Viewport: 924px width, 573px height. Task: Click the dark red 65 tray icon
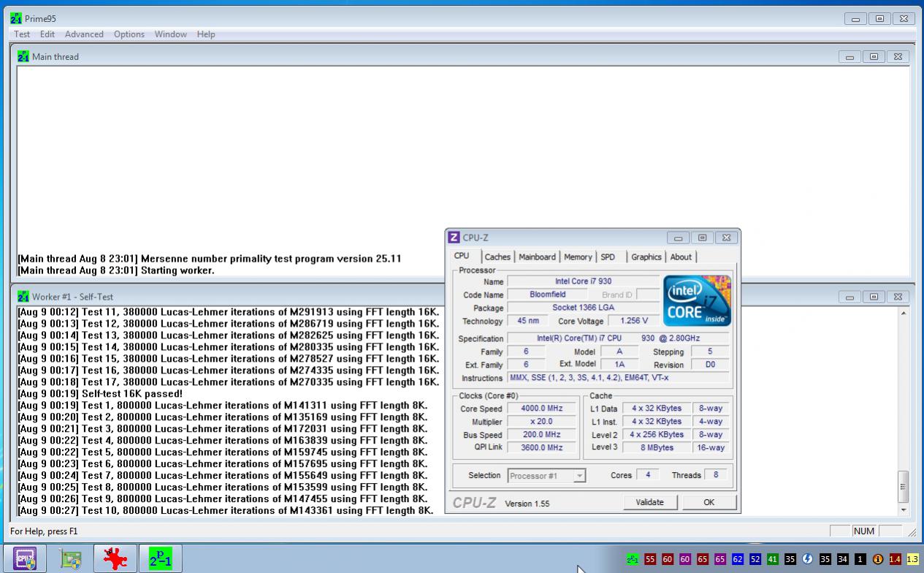pyautogui.click(x=703, y=559)
